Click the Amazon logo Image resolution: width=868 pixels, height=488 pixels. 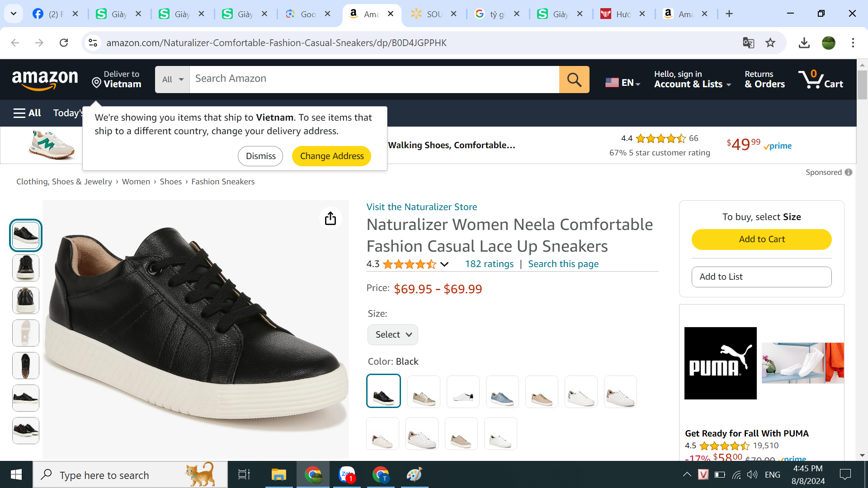(x=45, y=80)
